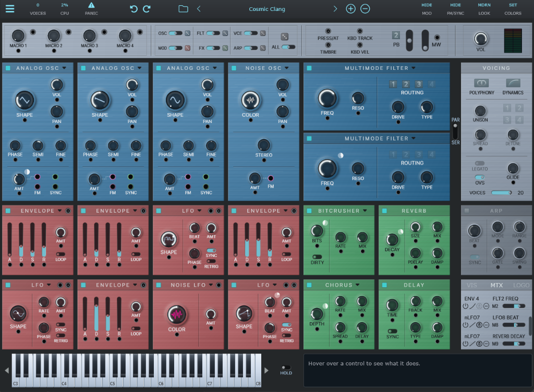Adjust the M2 FLT2 FREQ amount slider
534x392 pixels.
point(514,307)
